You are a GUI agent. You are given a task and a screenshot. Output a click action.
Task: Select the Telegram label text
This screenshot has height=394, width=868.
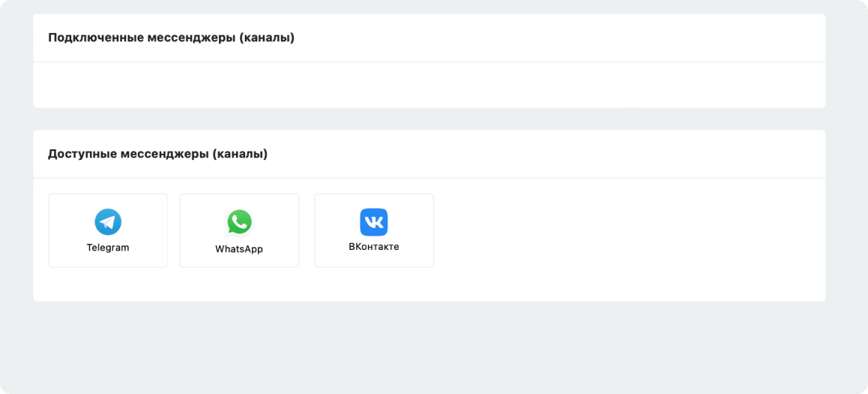[x=108, y=248]
